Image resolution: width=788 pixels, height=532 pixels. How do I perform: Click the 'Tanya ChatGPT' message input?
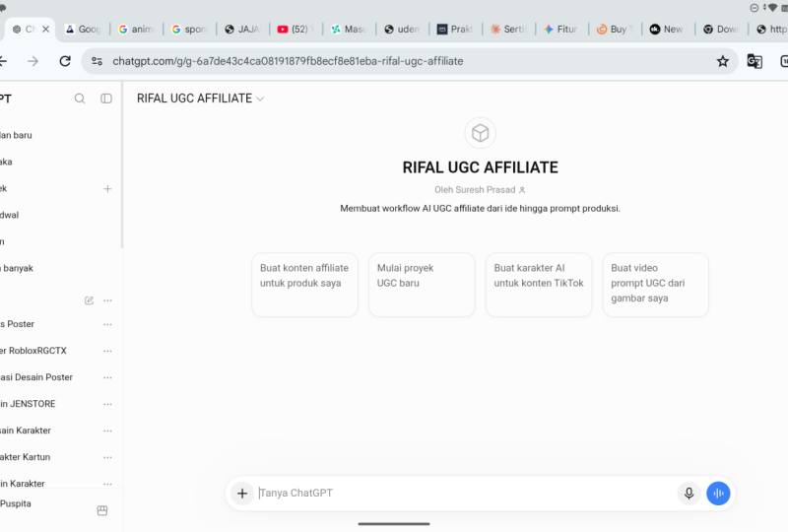465,494
